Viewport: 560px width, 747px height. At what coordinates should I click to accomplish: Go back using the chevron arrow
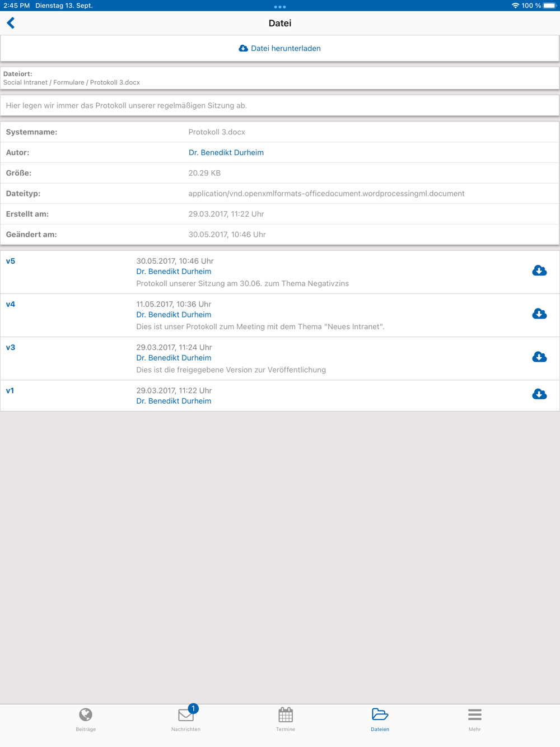click(x=11, y=23)
